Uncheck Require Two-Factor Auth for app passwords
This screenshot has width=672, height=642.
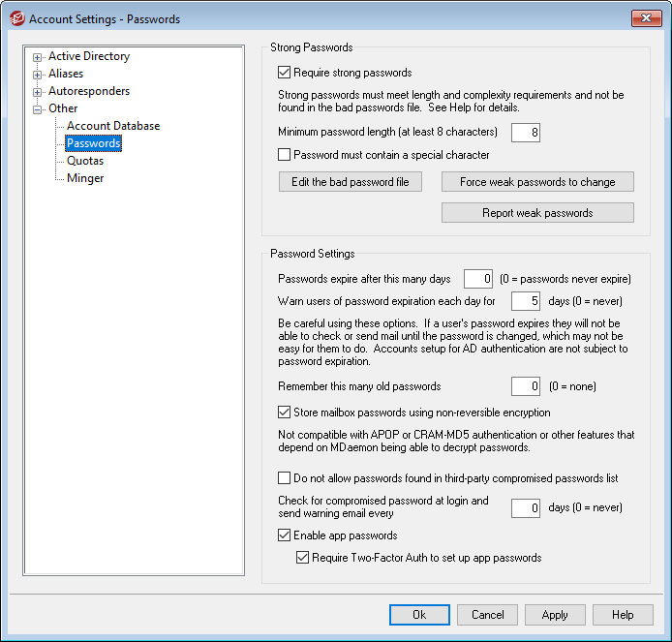304,558
